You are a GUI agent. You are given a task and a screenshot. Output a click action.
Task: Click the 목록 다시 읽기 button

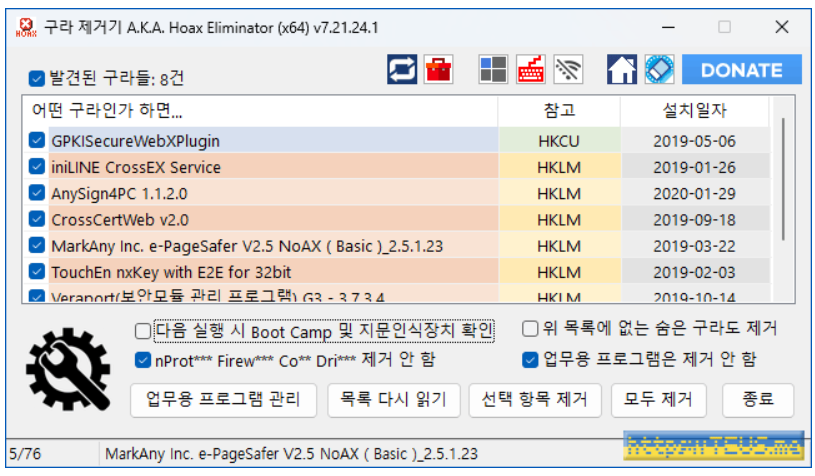coord(393,400)
